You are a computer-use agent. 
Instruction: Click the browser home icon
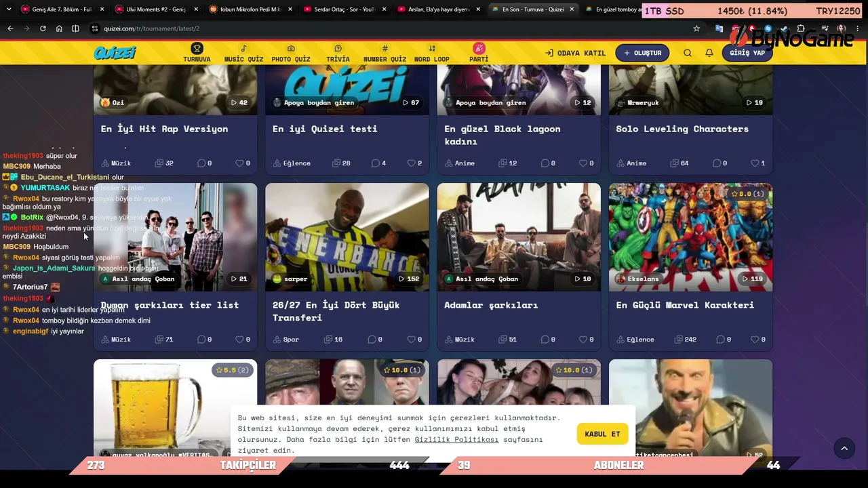point(59,28)
